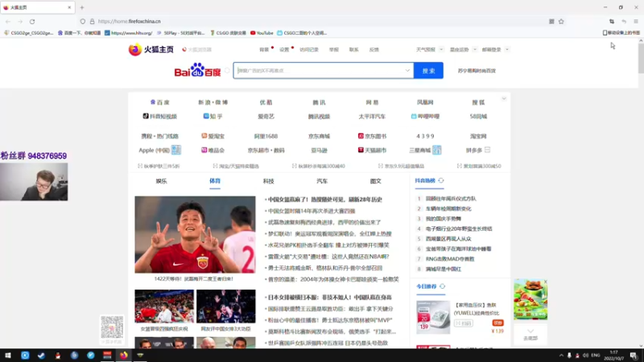This screenshot has height=362, width=644.
Task: Switch to the 图文 news tab
Action: coord(375,181)
